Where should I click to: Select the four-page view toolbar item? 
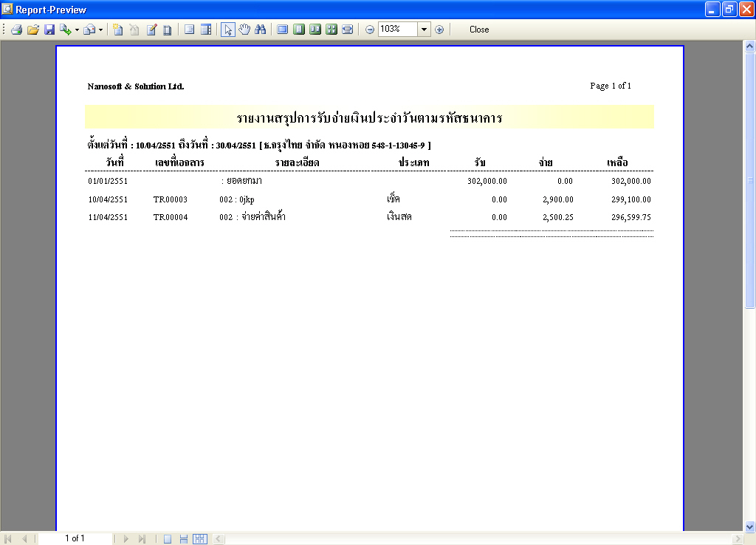(331, 30)
